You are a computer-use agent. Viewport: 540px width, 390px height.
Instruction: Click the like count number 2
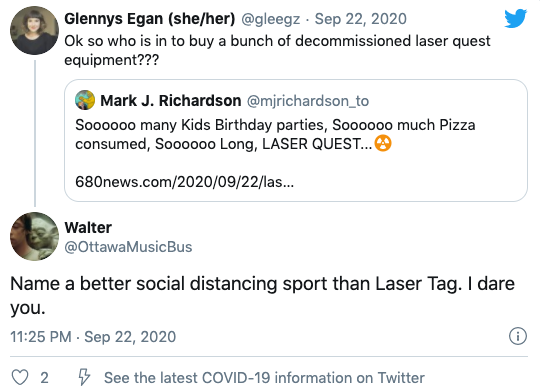(44, 378)
